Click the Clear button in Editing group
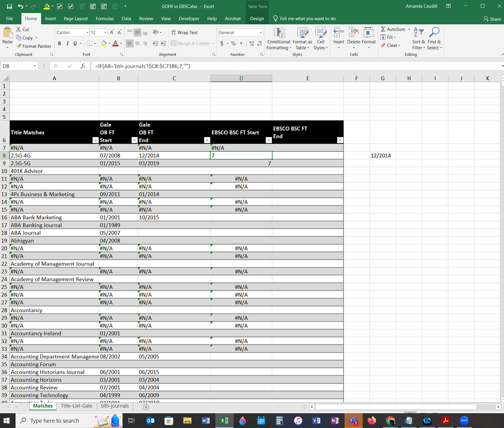Screen dimensions: 504x428 pyautogui.click(x=390, y=45)
